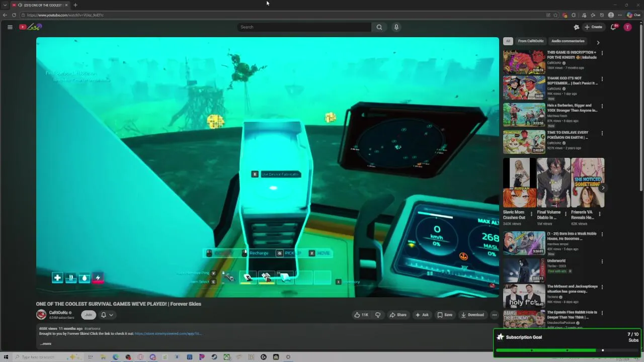Expand the description with ...more
Image resolution: width=644 pixels, height=362 pixels.
click(45, 344)
